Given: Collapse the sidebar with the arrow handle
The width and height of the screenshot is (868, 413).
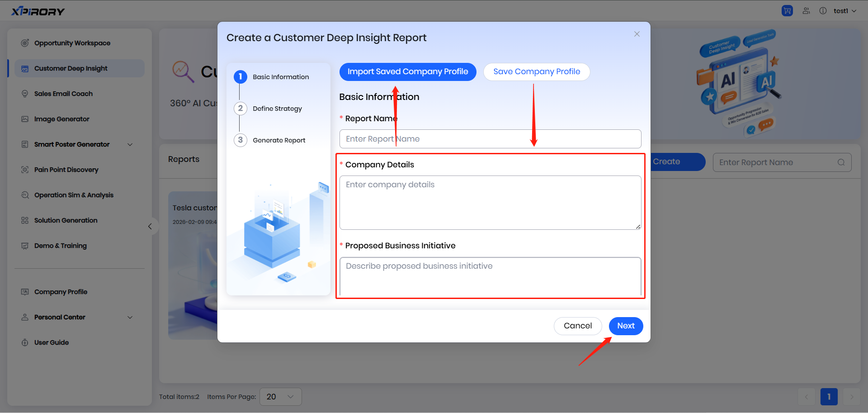Looking at the screenshot, I should [x=150, y=226].
